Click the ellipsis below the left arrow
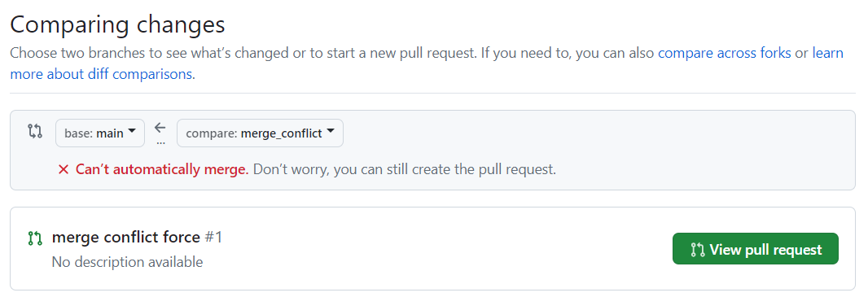Image resolution: width=868 pixels, height=297 pixels. coord(160,142)
